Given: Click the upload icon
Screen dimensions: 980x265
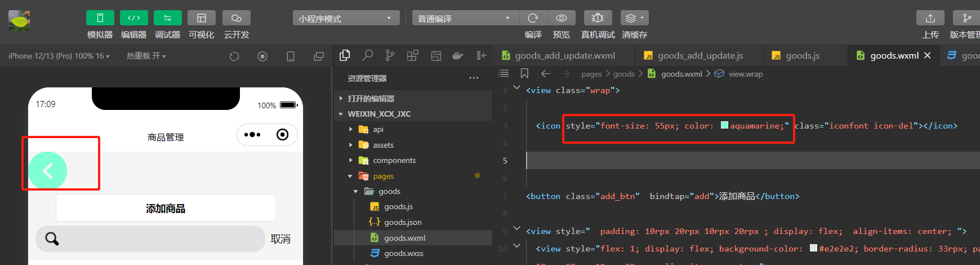Looking at the screenshot, I should pos(930,18).
